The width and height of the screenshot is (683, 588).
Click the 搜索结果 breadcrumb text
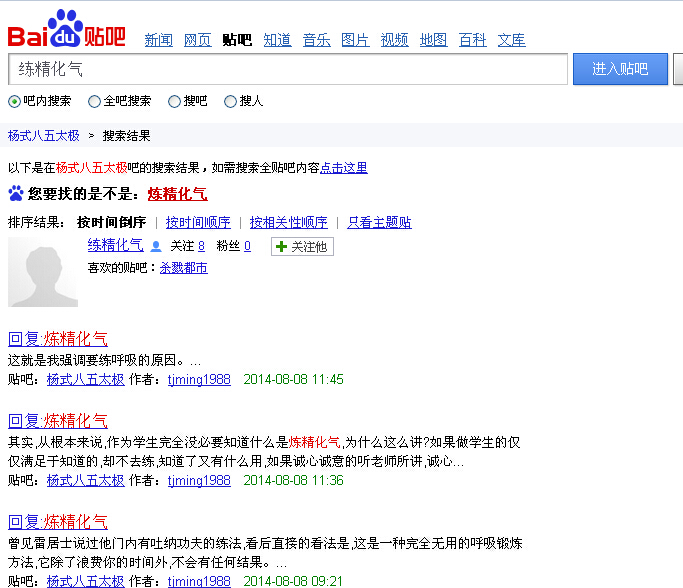[126, 136]
